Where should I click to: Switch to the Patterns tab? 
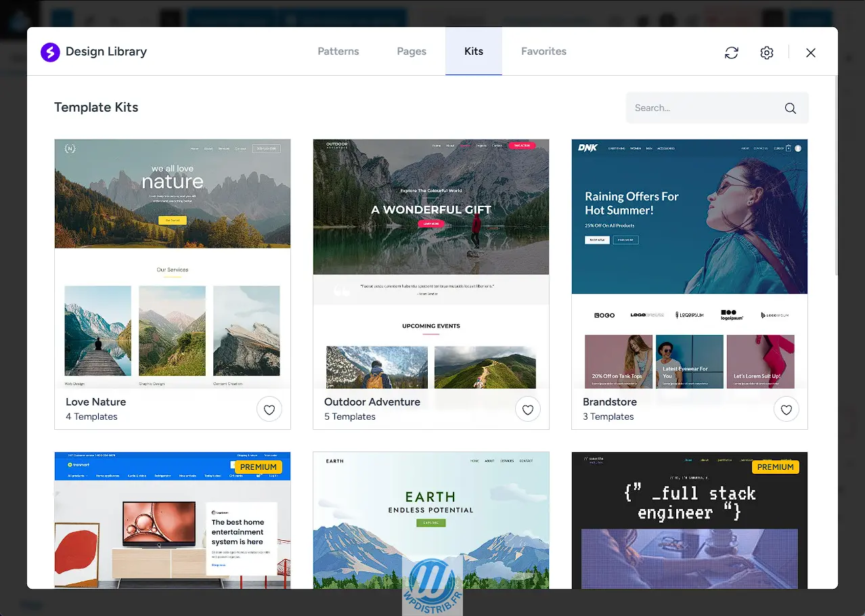(338, 51)
